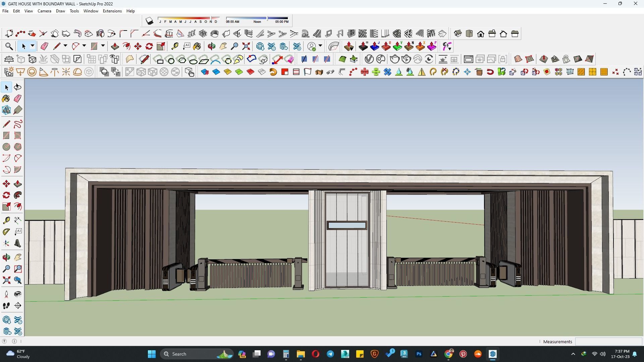Switch to Iso standard view (house icon)

pyautogui.click(x=458, y=34)
